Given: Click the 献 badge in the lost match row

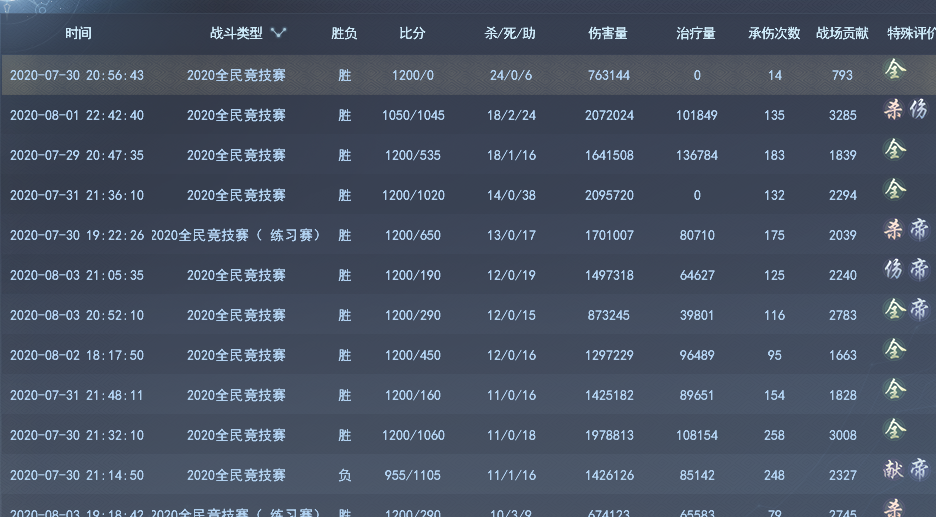Looking at the screenshot, I should coord(894,469).
